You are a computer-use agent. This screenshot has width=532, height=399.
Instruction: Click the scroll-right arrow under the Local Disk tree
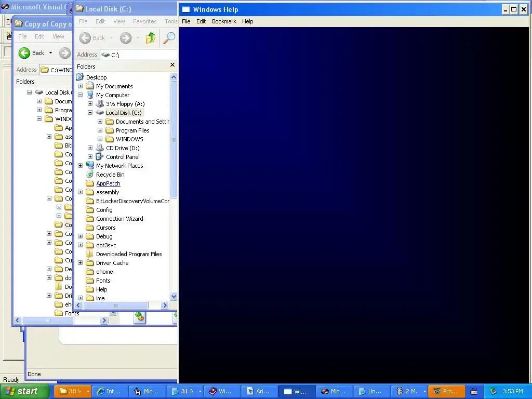point(165,305)
